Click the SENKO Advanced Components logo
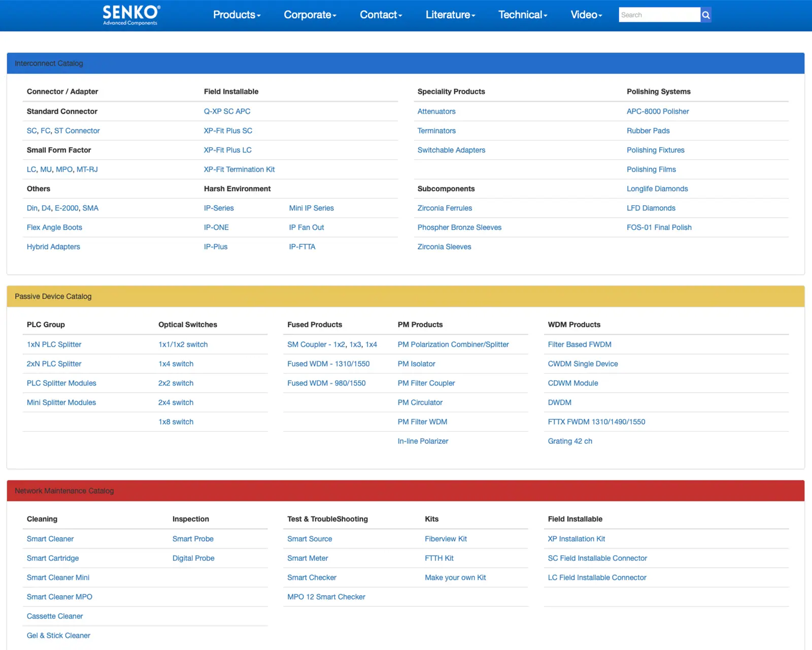812x650 pixels. pos(131,15)
